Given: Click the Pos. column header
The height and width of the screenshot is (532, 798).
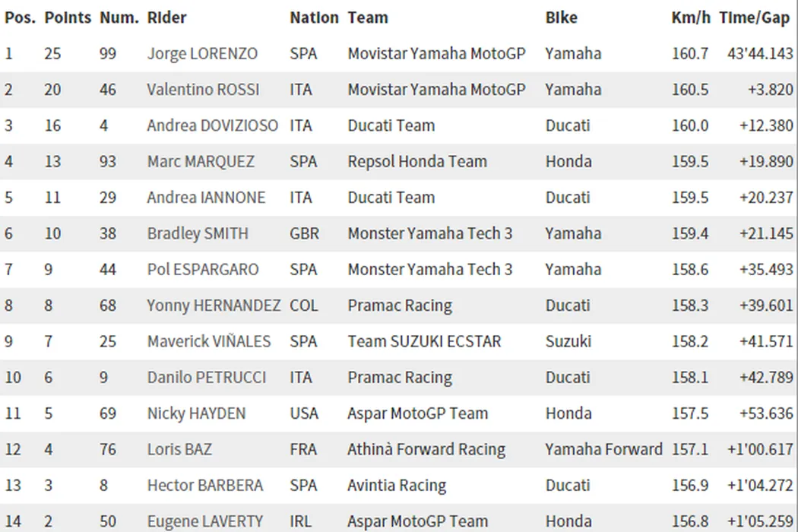Looking at the screenshot, I should [20, 17].
